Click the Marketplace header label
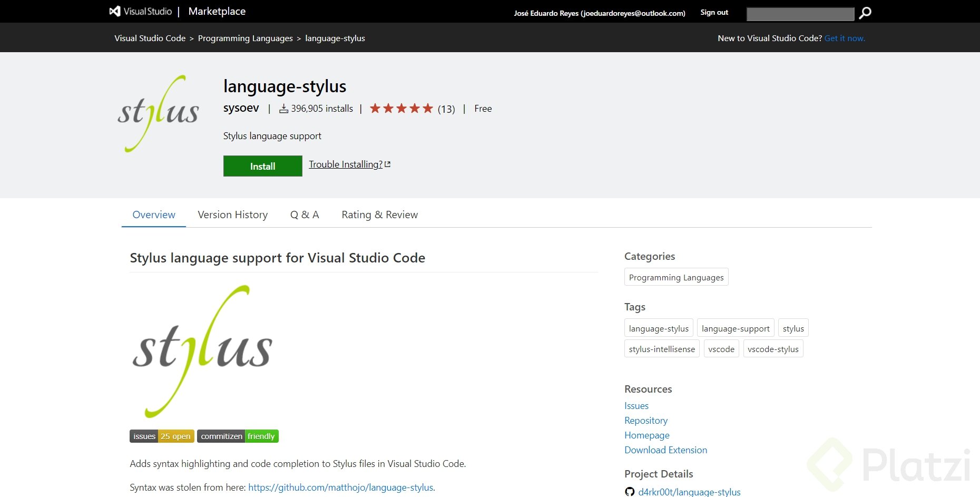 (x=217, y=11)
